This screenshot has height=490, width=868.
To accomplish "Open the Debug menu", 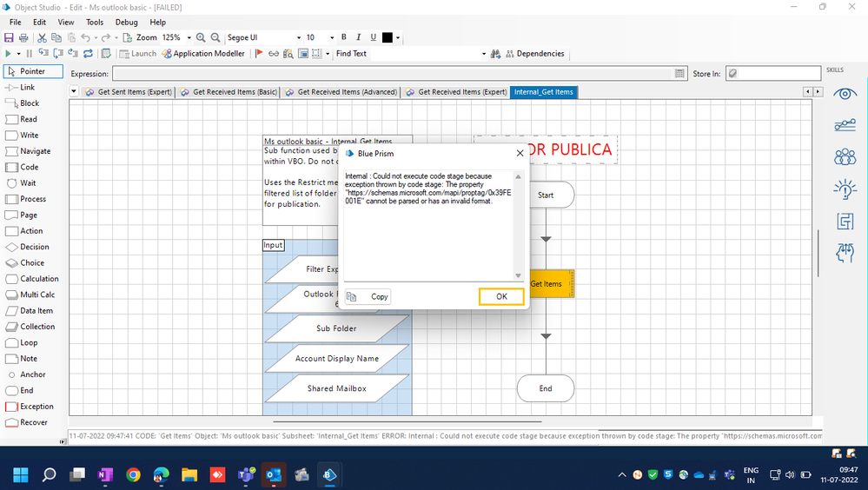I will pos(126,22).
